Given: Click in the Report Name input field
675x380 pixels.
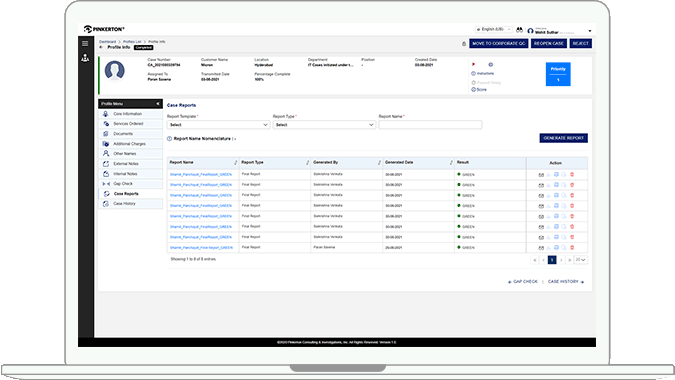Looking at the screenshot, I should (430, 125).
